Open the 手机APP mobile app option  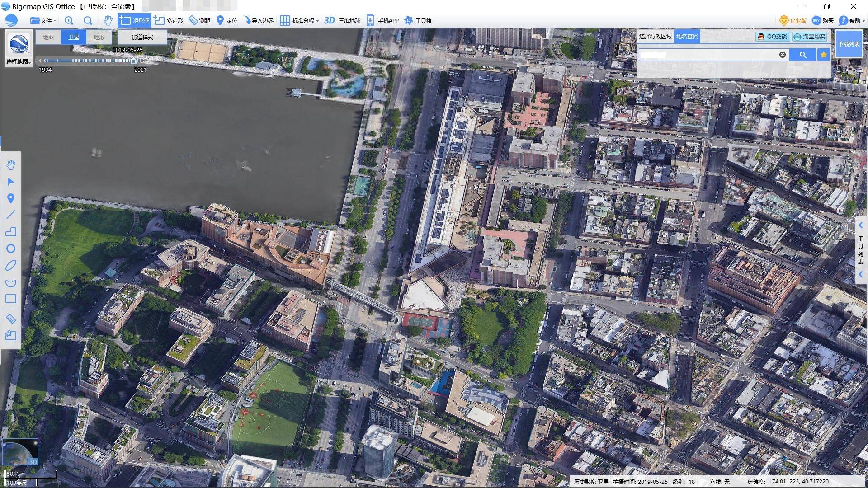coord(382,20)
